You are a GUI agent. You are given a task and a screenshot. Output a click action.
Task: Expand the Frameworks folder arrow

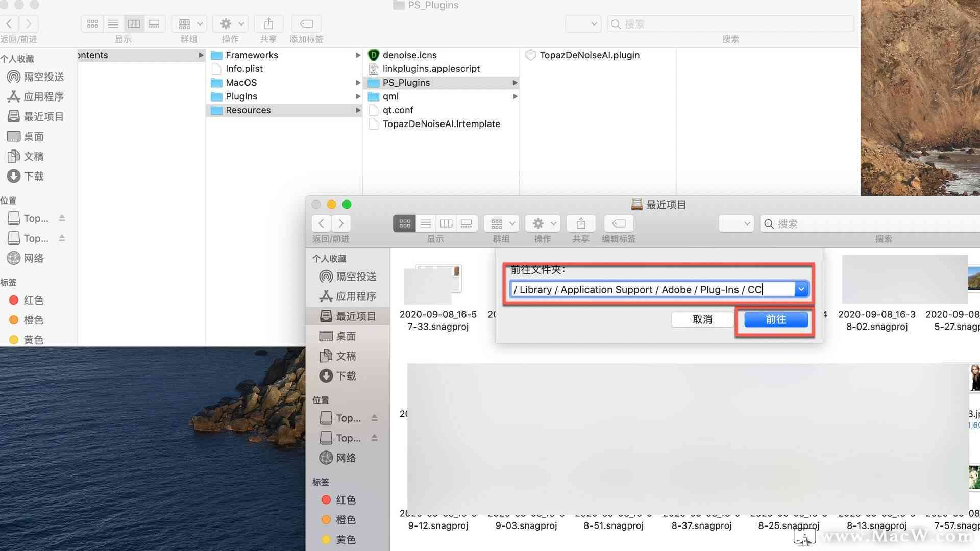point(358,55)
